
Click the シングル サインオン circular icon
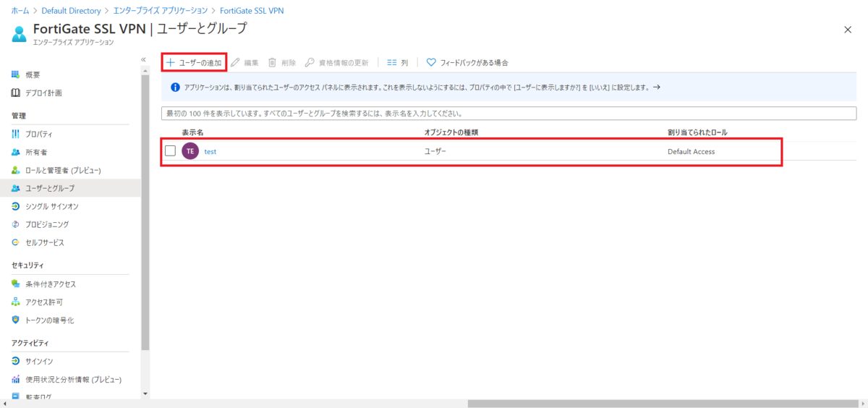point(16,206)
